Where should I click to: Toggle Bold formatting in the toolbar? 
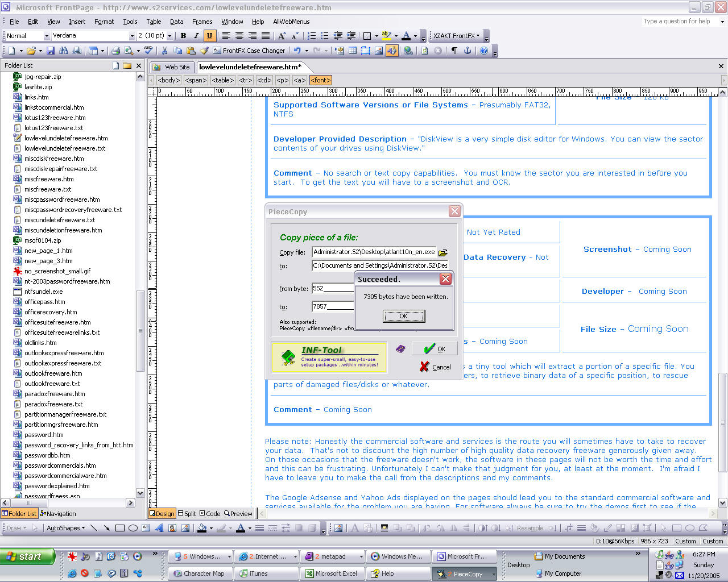point(183,36)
